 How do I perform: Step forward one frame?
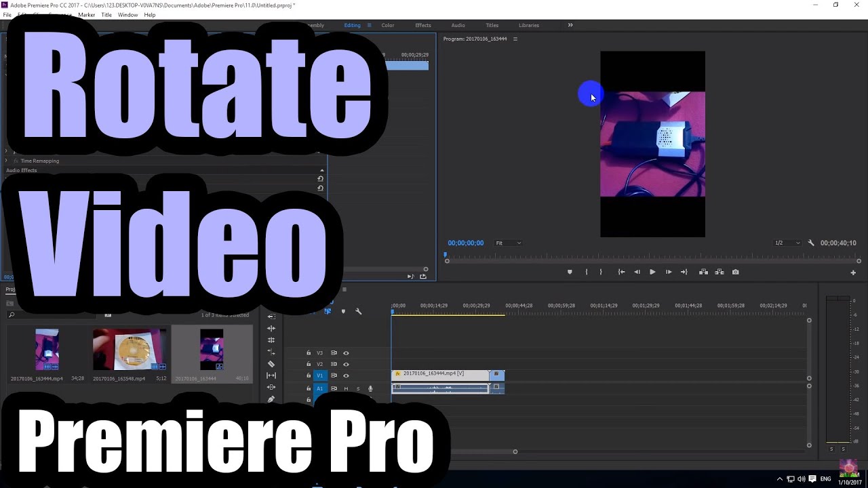pyautogui.click(x=669, y=272)
